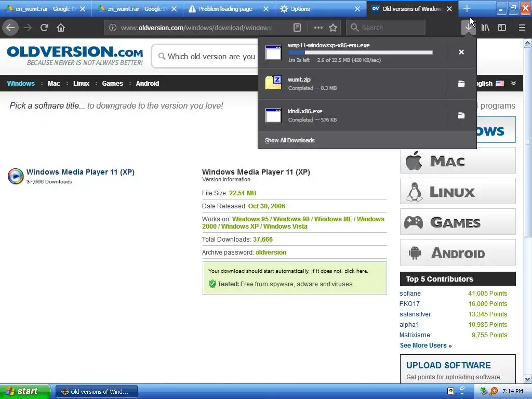Click See More Users link
532x399 pixels.
pos(425,345)
